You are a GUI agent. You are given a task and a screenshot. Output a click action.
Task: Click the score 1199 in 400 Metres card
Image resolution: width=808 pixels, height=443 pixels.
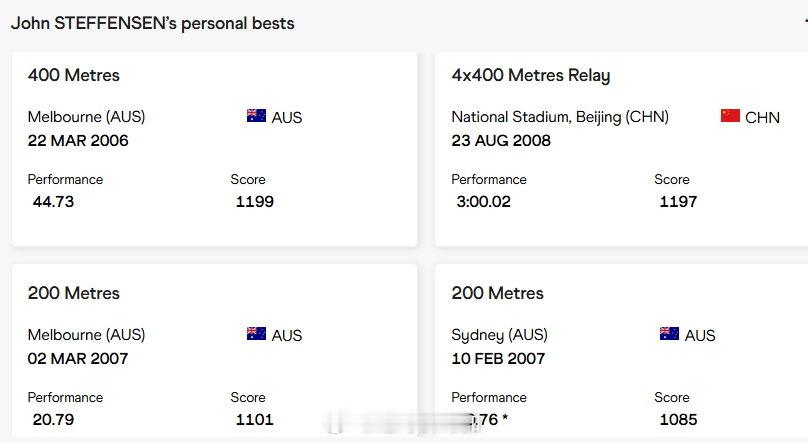pyautogui.click(x=255, y=201)
